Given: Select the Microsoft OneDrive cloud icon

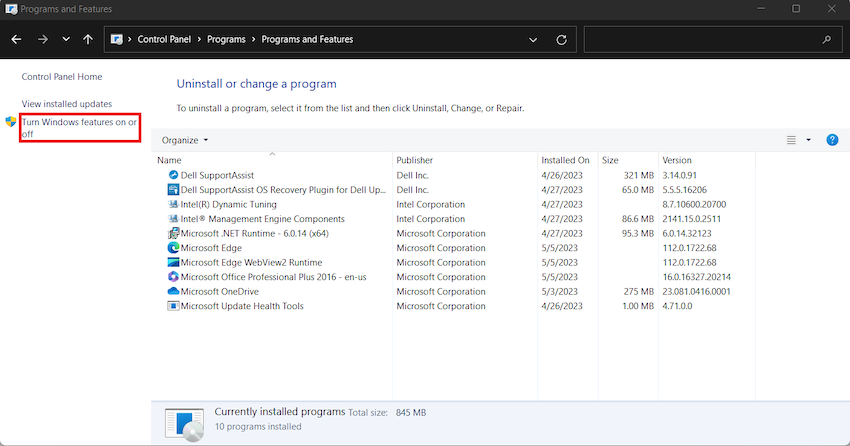Looking at the screenshot, I should click(x=173, y=291).
